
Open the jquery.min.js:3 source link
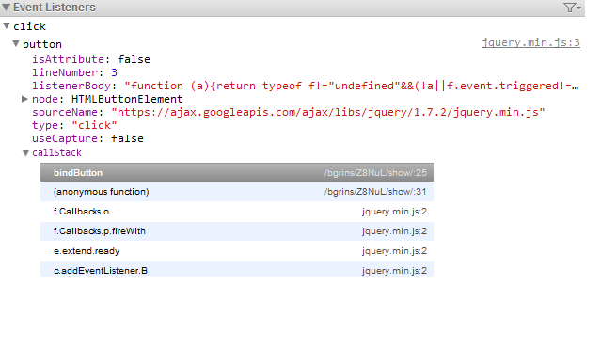click(x=530, y=42)
